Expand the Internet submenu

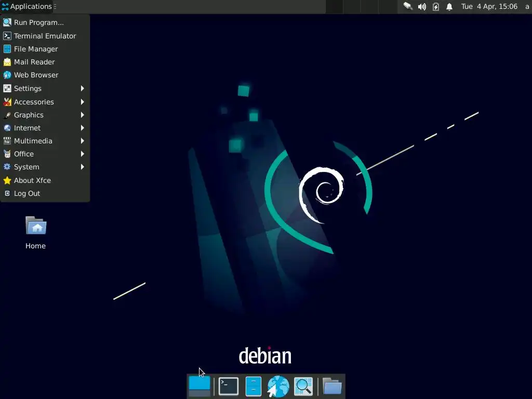pyautogui.click(x=45, y=128)
